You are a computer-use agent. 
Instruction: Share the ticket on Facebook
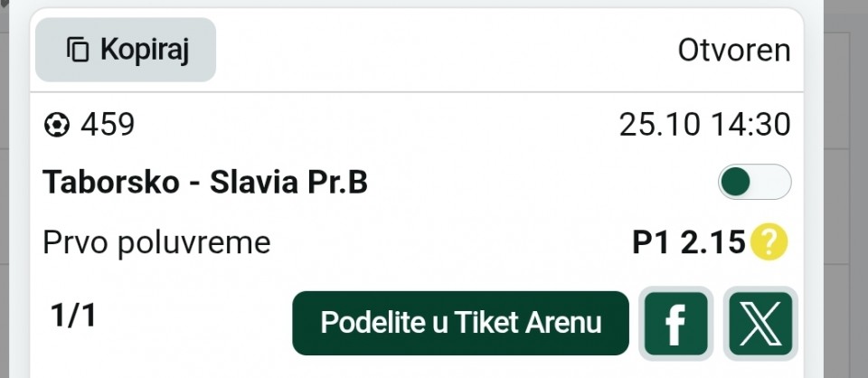pyautogui.click(x=675, y=324)
